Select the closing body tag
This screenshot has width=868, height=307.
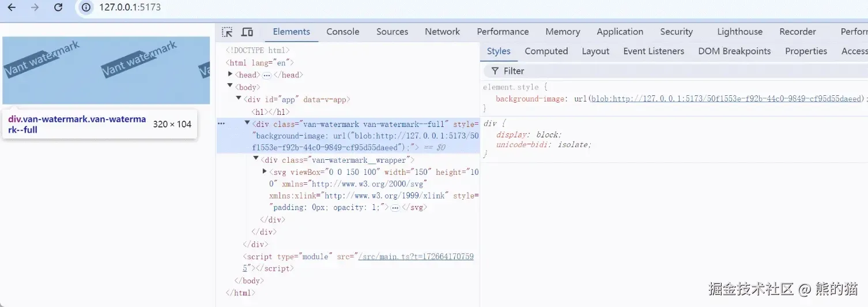click(249, 281)
